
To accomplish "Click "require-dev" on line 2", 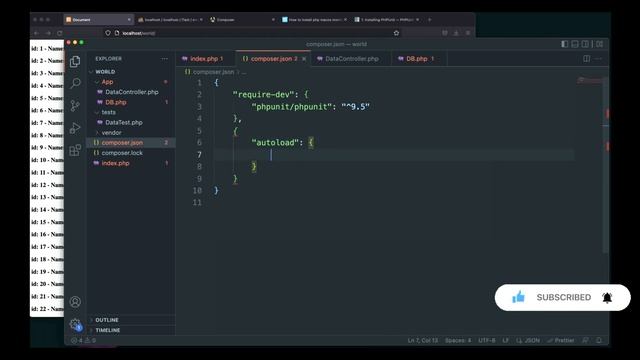I will tap(265, 94).
